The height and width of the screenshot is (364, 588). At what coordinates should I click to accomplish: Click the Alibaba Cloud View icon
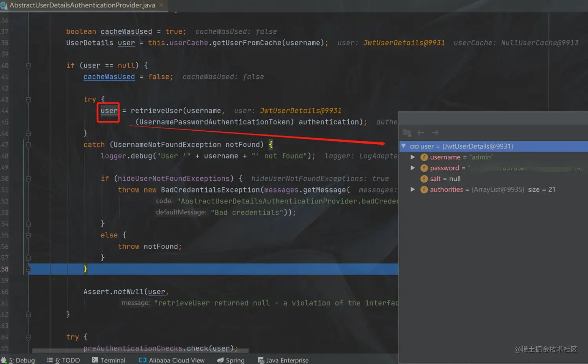[x=142, y=360]
